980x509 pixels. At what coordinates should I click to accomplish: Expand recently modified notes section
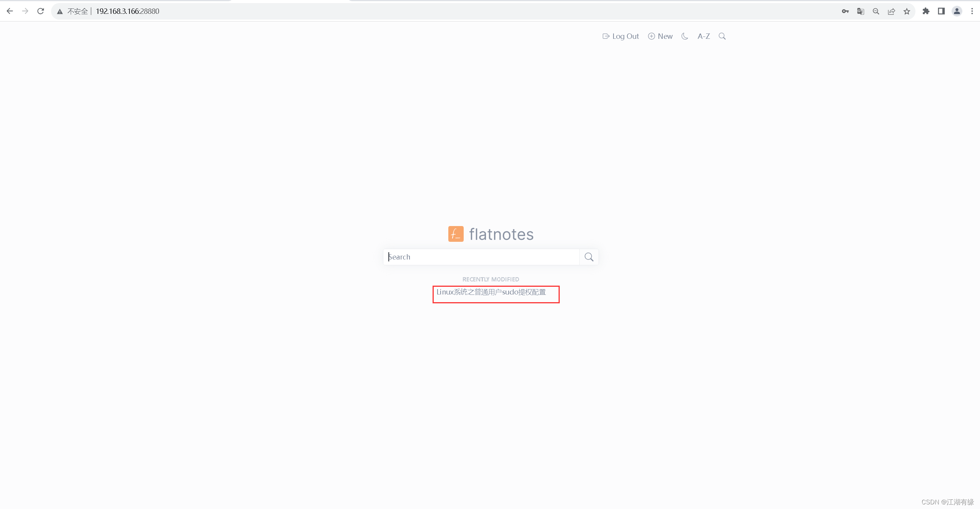pos(491,279)
